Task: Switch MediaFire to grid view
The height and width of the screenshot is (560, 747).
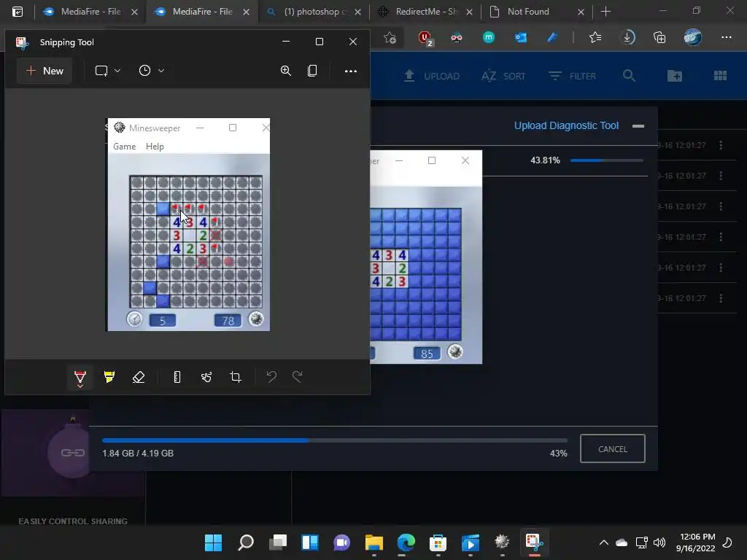Action: coord(720,76)
